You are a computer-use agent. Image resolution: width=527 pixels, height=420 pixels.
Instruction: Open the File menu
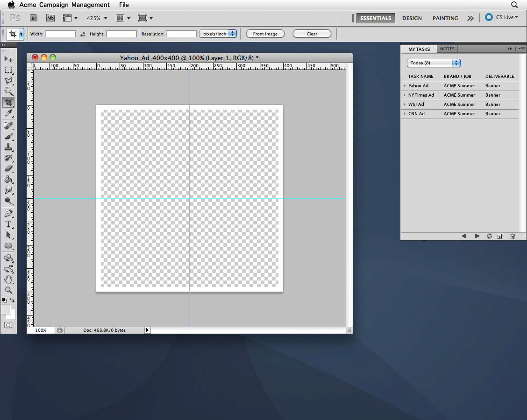tap(124, 5)
